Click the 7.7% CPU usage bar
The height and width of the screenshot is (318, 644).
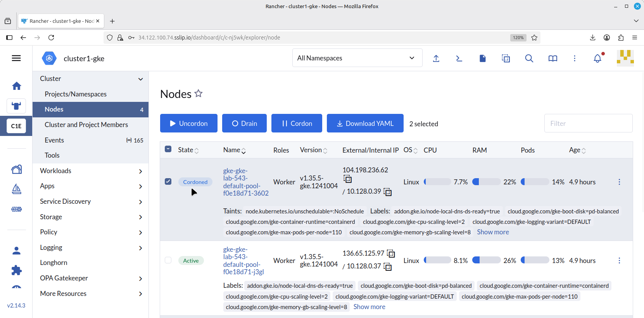pos(437,182)
